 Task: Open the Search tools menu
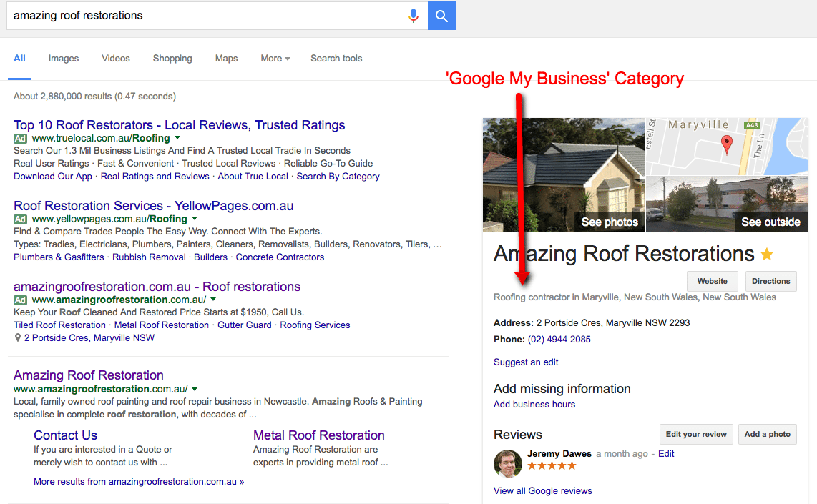click(336, 59)
